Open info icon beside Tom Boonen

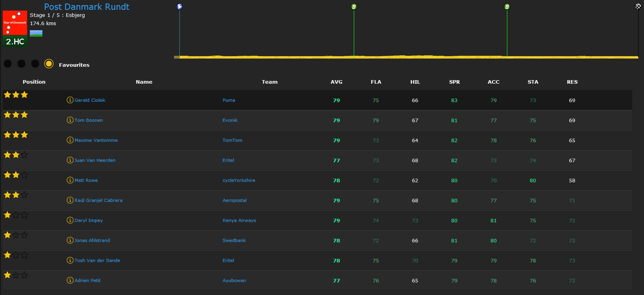click(x=70, y=120)
